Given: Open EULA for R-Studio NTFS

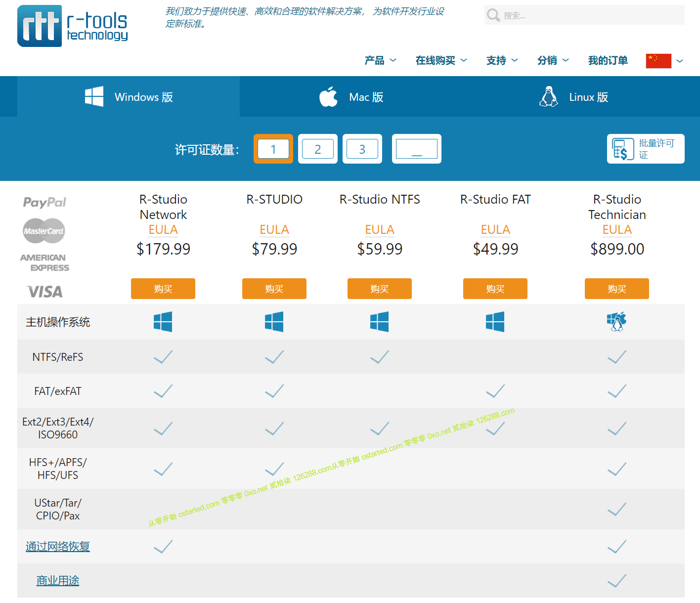Looking at the screenshot, I should pos(380,230).
